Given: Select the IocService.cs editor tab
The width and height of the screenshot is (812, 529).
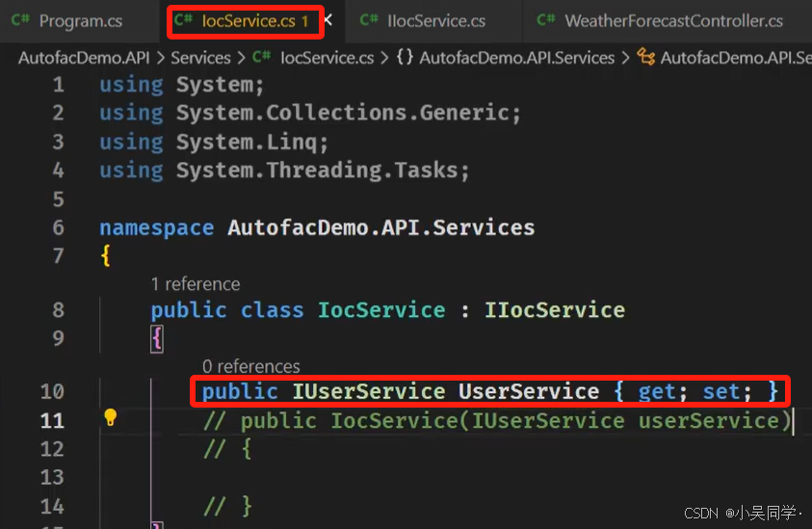Looking at the screenshot, I should (249, 21).
